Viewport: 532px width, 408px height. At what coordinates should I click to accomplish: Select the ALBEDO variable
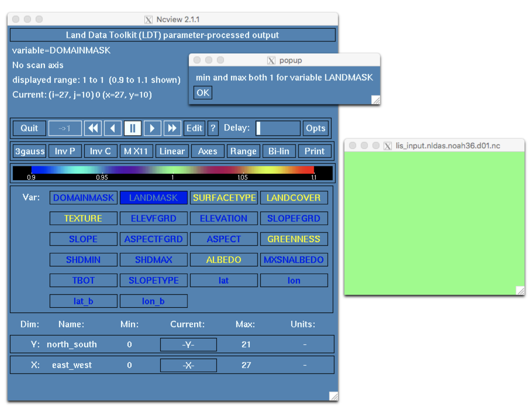[x=224, y=260]
